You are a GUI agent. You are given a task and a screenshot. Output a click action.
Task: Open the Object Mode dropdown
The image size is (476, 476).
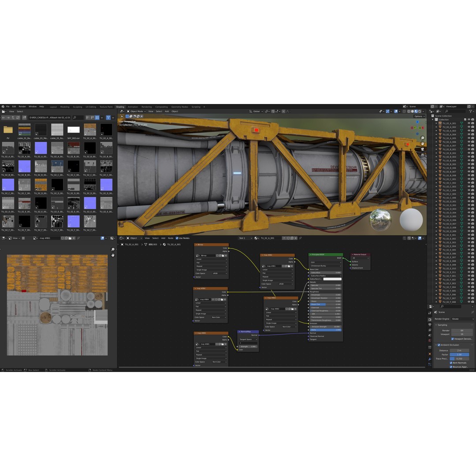coord(136,112)
